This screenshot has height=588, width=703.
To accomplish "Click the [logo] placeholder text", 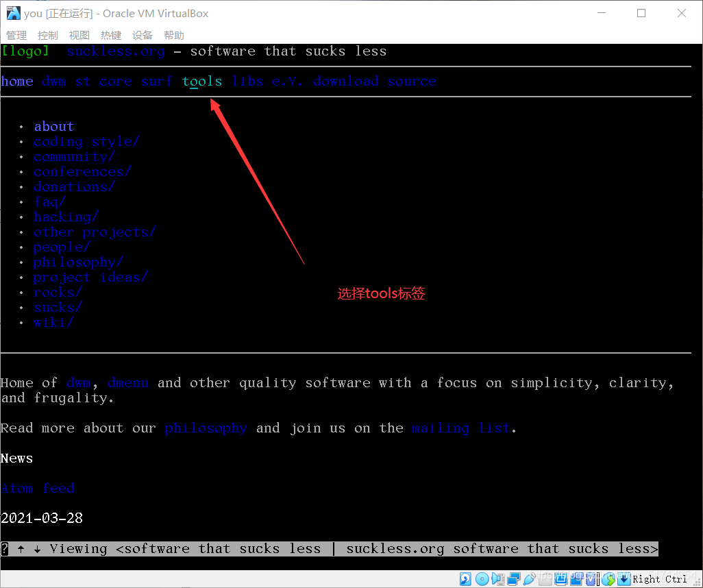I will (x=25, y=51).
